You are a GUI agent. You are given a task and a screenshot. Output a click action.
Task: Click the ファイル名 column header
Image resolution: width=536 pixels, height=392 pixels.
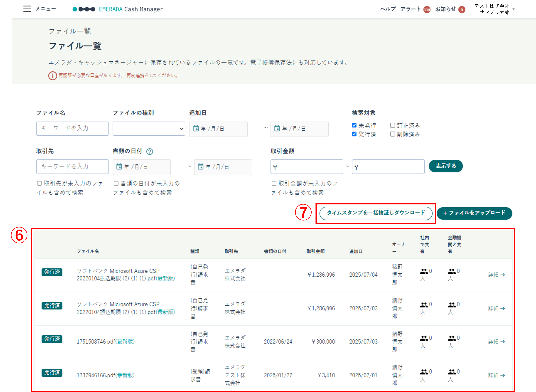88,251
